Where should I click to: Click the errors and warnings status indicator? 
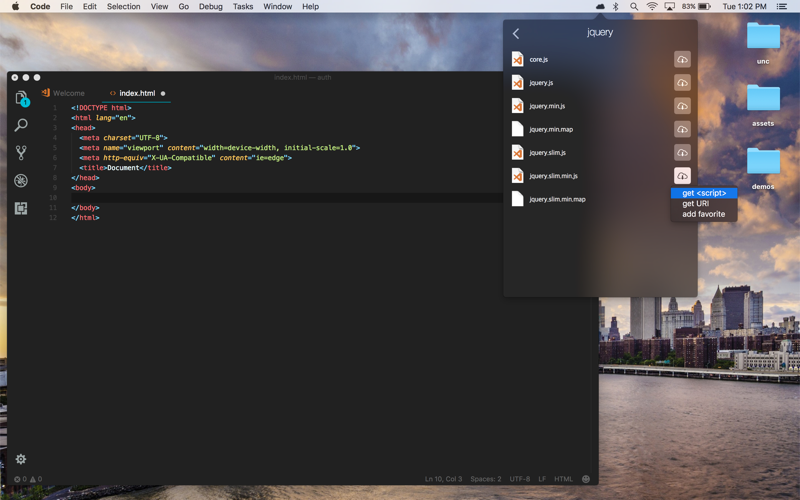[x=28, y=479]
